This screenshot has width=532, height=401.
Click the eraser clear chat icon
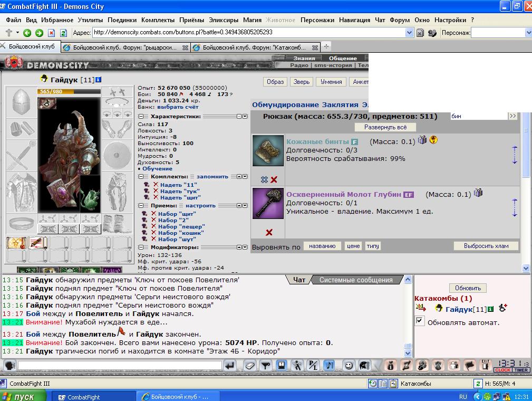250,365
